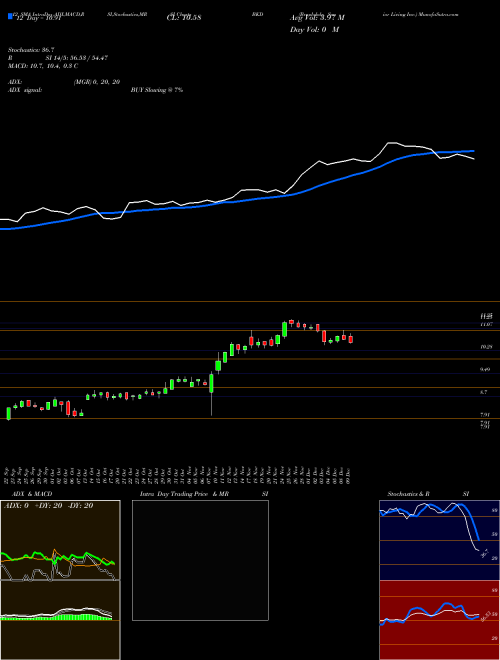Screen dimensions: 500x660
Task: Click the blue 12 Day SMA legend square
Action: pyautogui.click(x=11, y=17)
